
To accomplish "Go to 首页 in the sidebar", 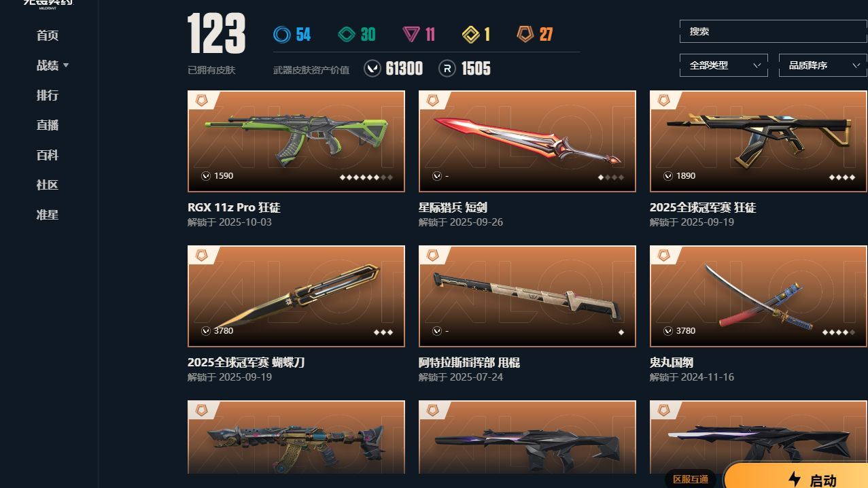I will tap(48, 35).
